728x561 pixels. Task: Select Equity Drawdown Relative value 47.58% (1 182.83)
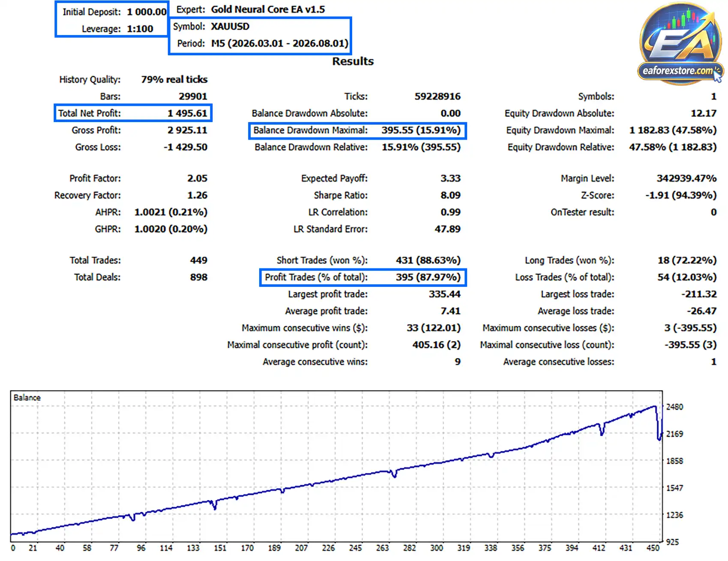coord(673,147)
